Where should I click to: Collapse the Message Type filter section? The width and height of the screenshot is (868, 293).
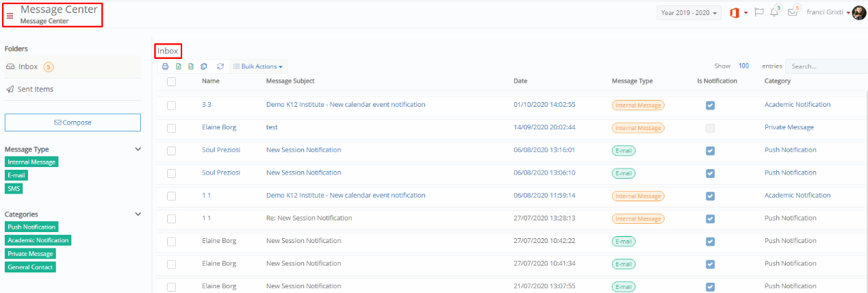point(138,149)
